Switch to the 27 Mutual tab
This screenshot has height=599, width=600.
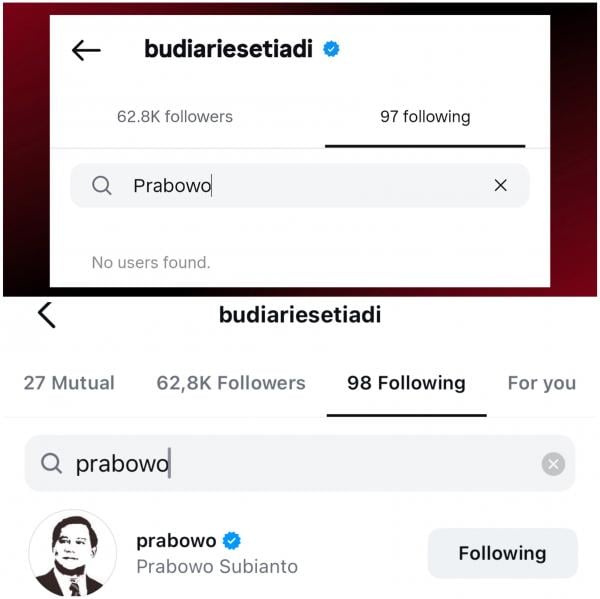pos(69,383)
